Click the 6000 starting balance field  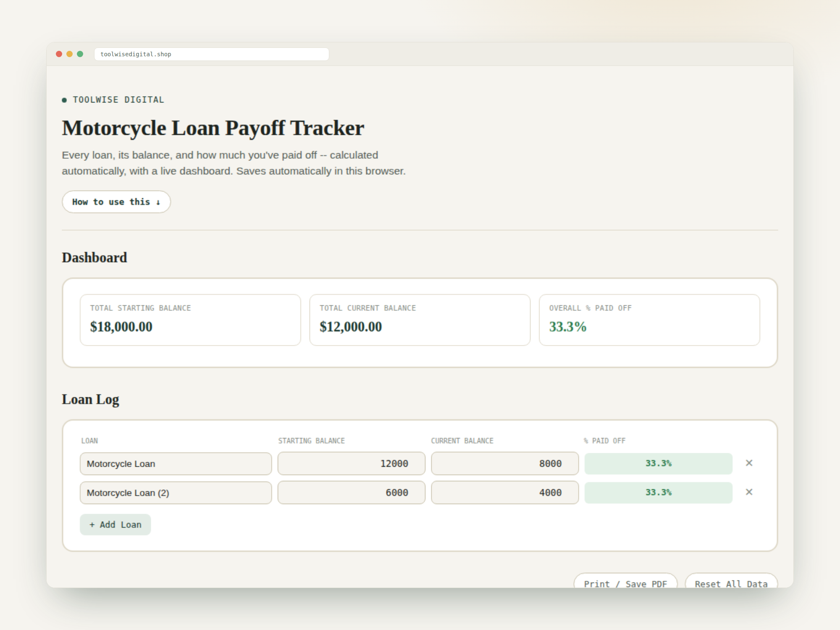pos(351,493)
